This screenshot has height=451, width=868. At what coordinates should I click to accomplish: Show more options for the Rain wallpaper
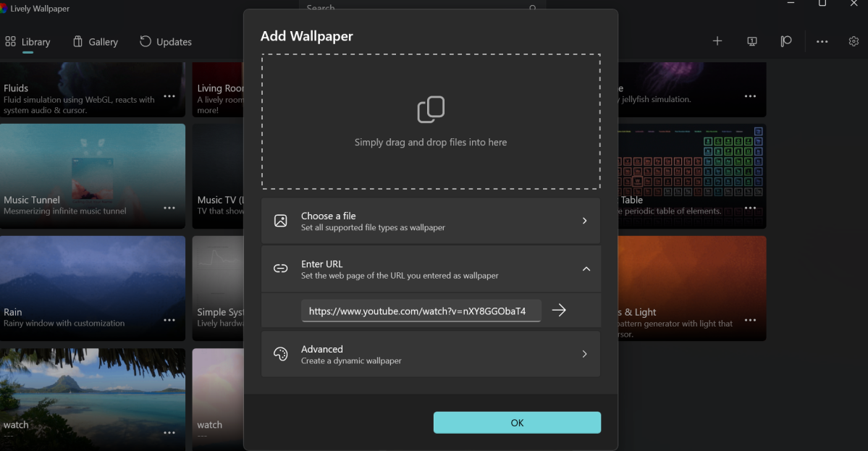pos(169,321)
